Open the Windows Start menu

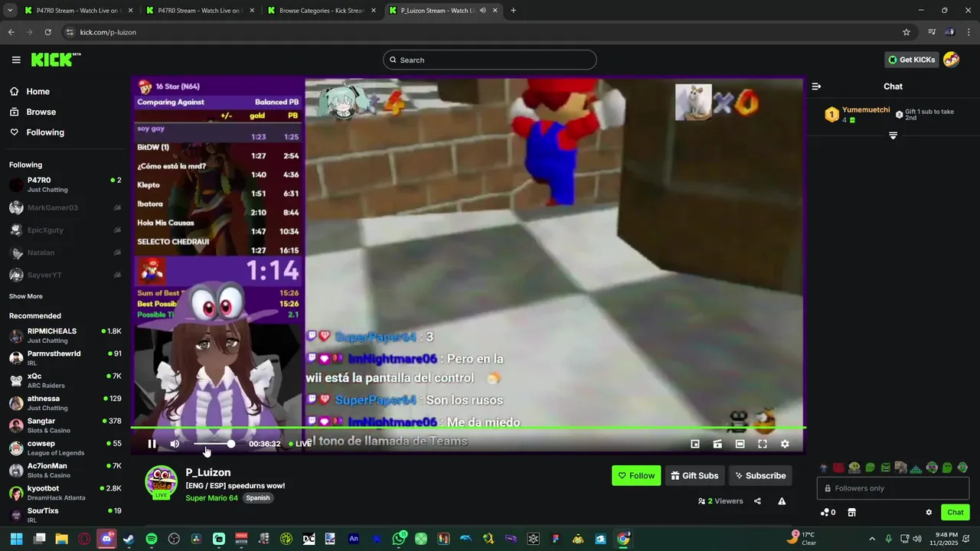click(x=16, y=539)
